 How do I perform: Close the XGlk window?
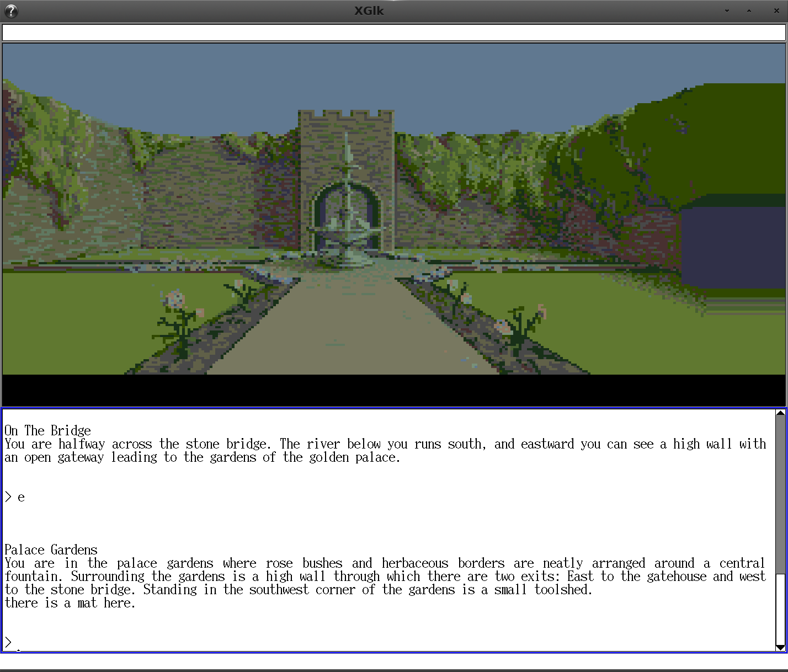tap(776, 11)
